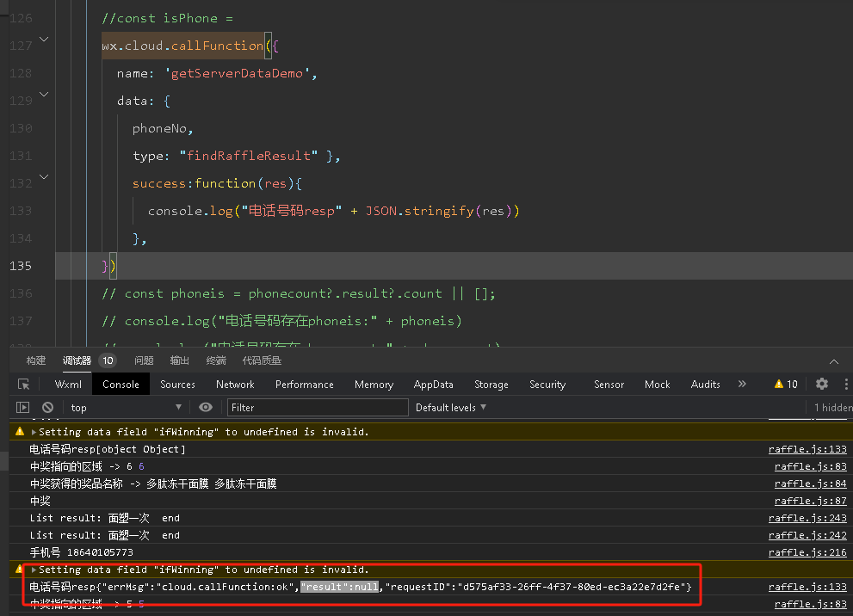Screen dimensions: 853x616
Task: Switch to the Storage tab
Action: point(491,385)
